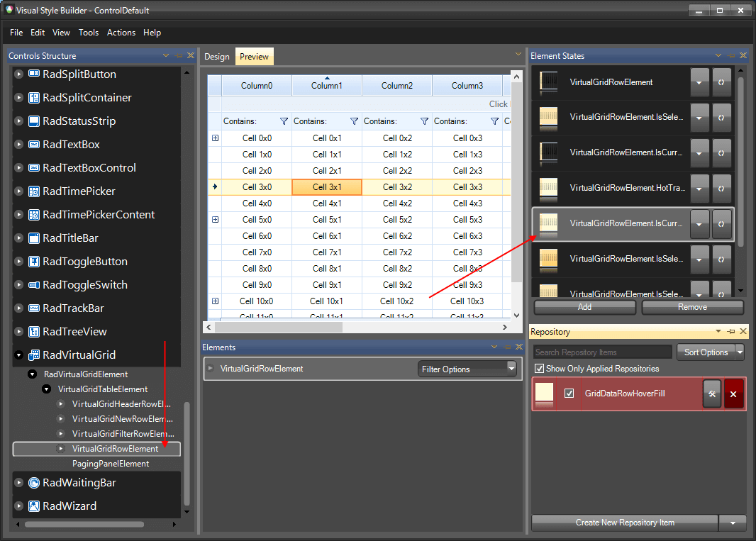Open edit settings for GridDataRowHoverFill repository item
756x541 pixels.
click(x=711, y=393)
